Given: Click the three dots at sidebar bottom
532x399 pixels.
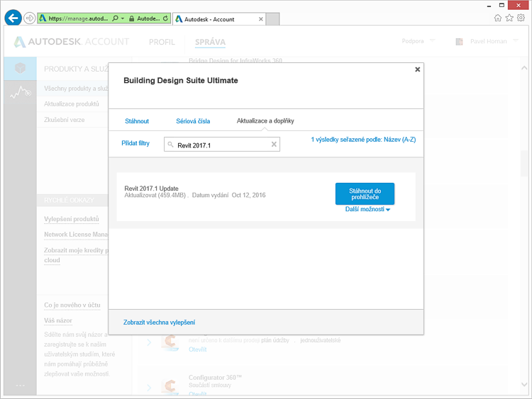Looking at the screenshot, I should pyautogui.click(x=21, y=386).
